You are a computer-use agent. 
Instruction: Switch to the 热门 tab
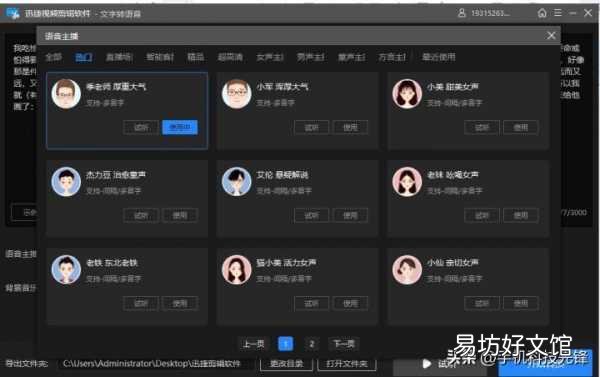tap(83, 57)
